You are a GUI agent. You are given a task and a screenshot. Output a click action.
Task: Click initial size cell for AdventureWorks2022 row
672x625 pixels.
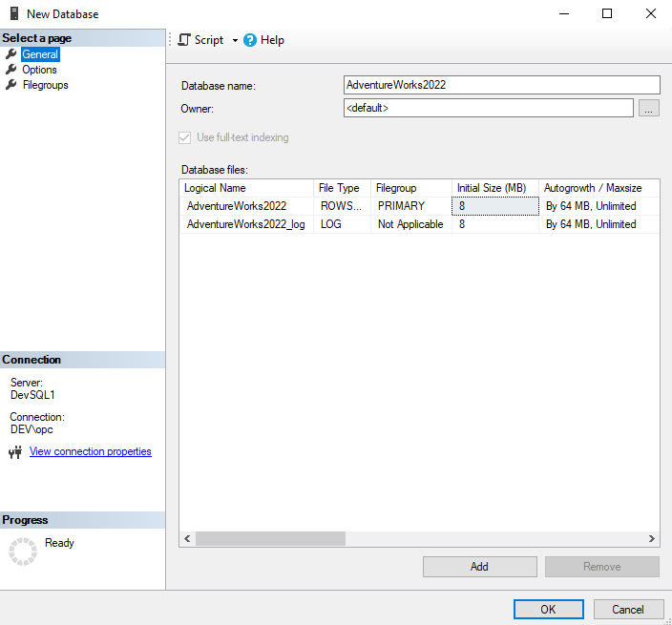tap(495, 206)
